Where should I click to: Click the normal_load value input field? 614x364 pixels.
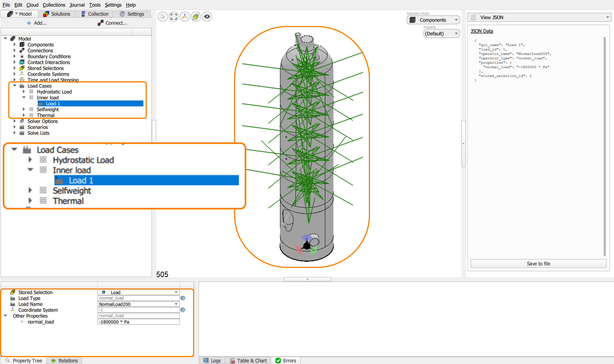point(138,322)
